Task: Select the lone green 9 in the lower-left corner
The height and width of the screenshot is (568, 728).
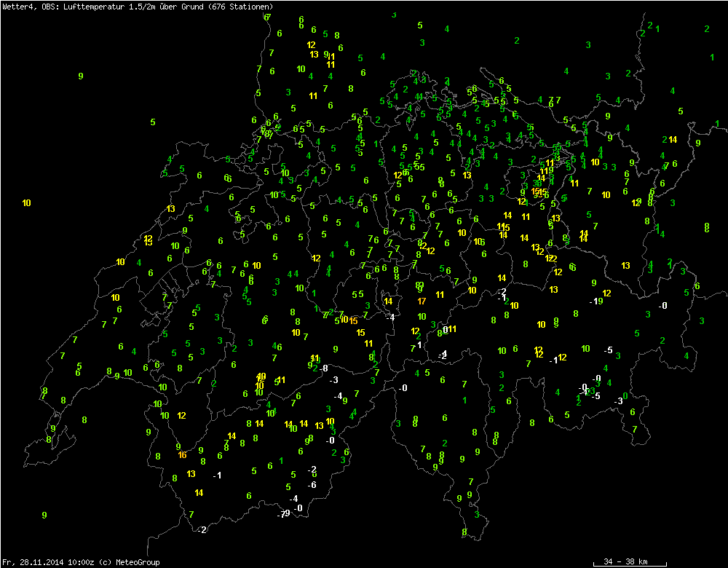Action: (44, 515)
